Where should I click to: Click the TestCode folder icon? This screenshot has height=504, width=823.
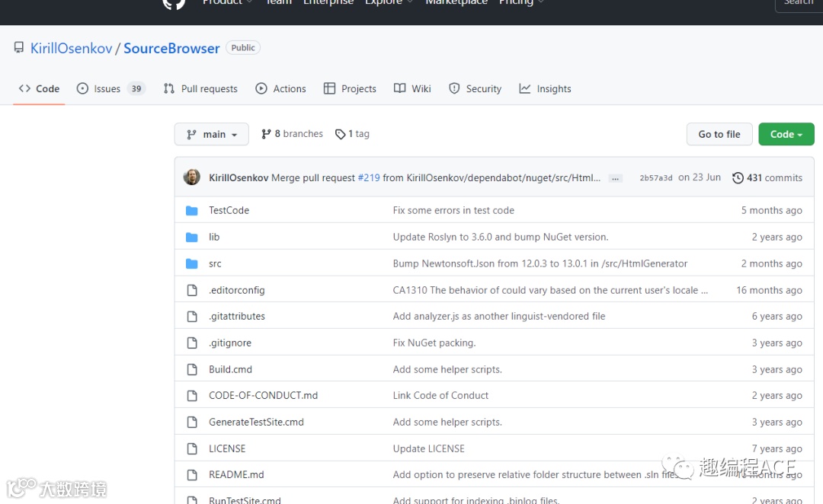pyautogui.click(x=191, y=210)
